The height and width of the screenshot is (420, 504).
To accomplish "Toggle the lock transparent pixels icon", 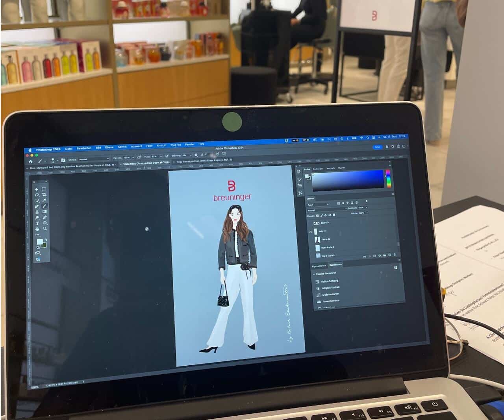I will (317, 215).
